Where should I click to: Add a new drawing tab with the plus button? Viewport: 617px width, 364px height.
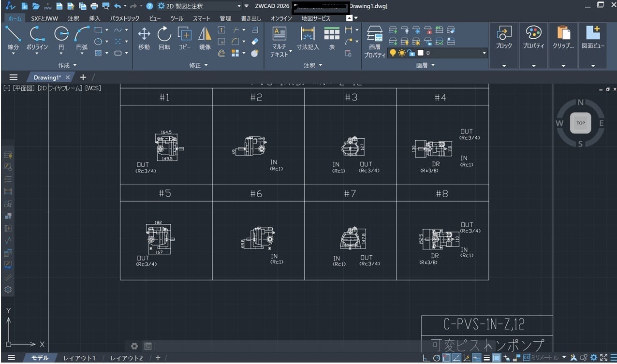(x=83, y=77)
